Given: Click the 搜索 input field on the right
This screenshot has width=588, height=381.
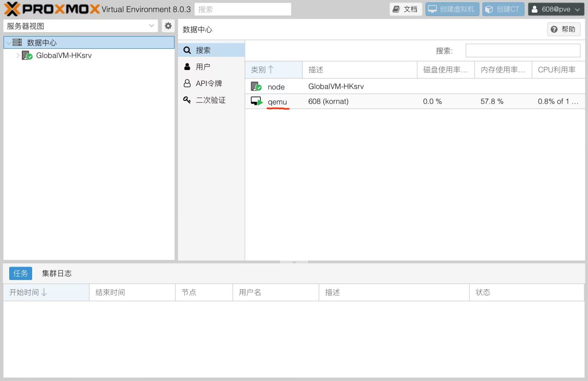Looking at the screenshot, I should click(x=523, y=50).
